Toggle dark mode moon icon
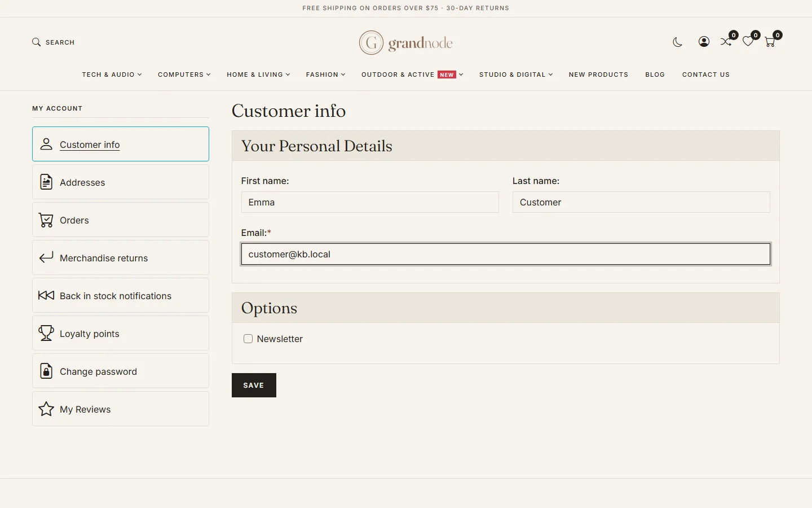Image resolution: width=812 pixels, height=508 pixels. [x=678, y=42]
